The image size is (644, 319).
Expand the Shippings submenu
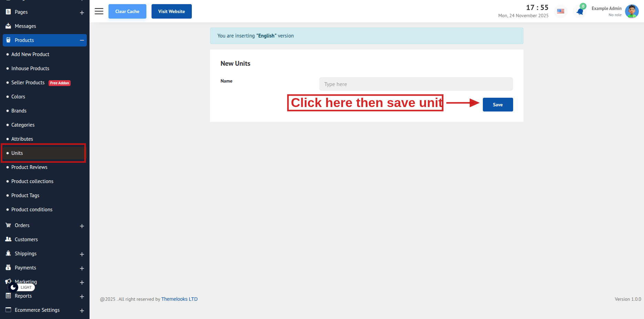point(82,254)
